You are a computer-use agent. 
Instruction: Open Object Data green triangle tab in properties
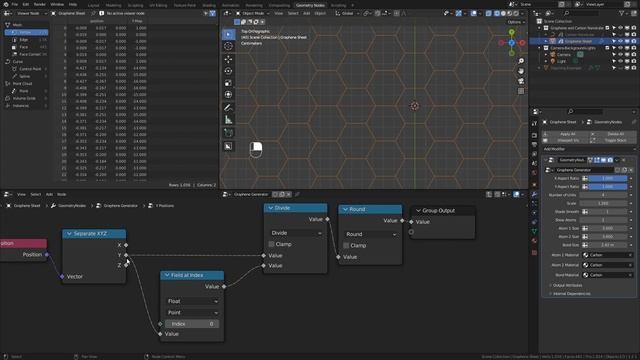pyautogui.click(x=534, y=231)
